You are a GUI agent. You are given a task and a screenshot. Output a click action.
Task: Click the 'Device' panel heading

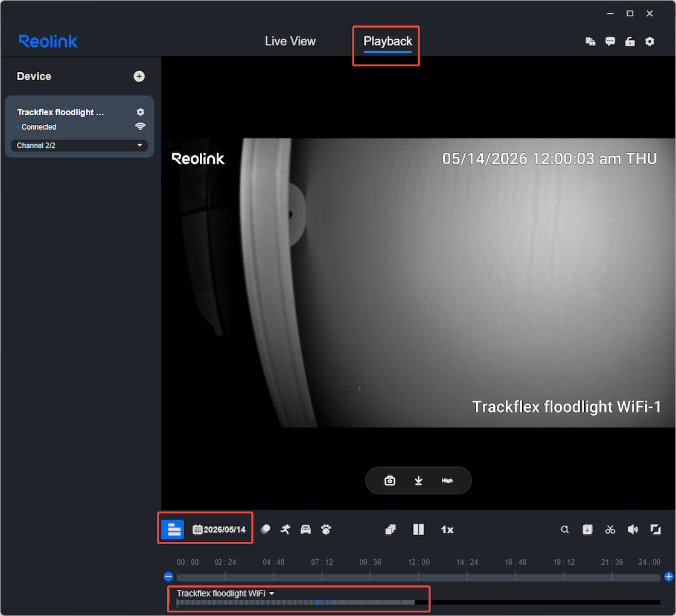click(x=34, y=76)
